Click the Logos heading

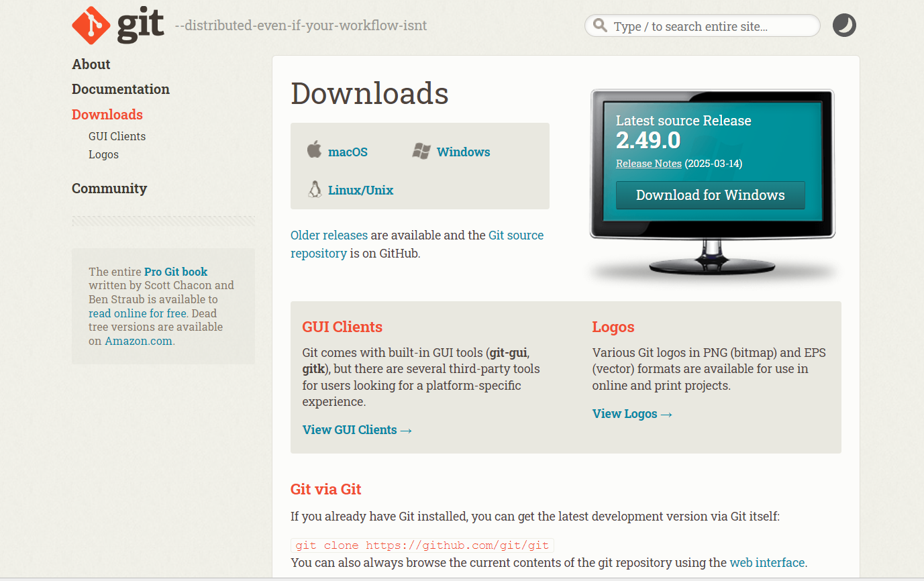[x=613, y=327]
